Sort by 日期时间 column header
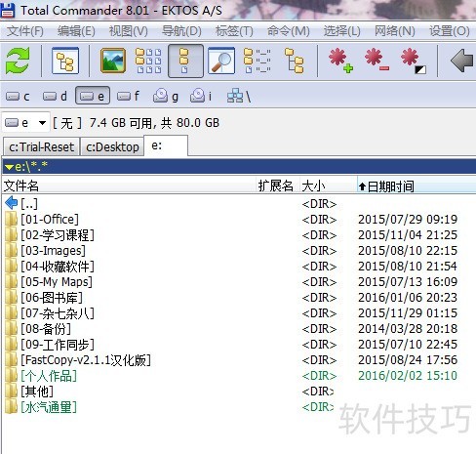This screenshot has width=476, height=454. (416, 186)
